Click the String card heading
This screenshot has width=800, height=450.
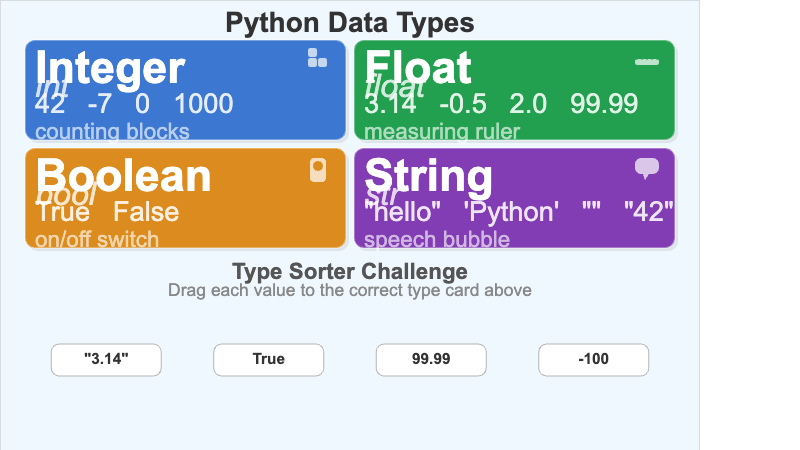point(429,176)
